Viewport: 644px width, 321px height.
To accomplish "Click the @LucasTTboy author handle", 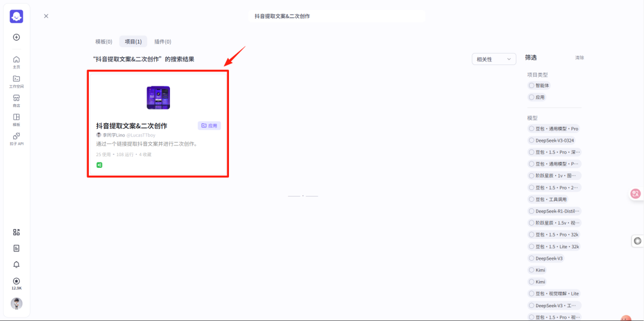I will (x=141, y=135).
